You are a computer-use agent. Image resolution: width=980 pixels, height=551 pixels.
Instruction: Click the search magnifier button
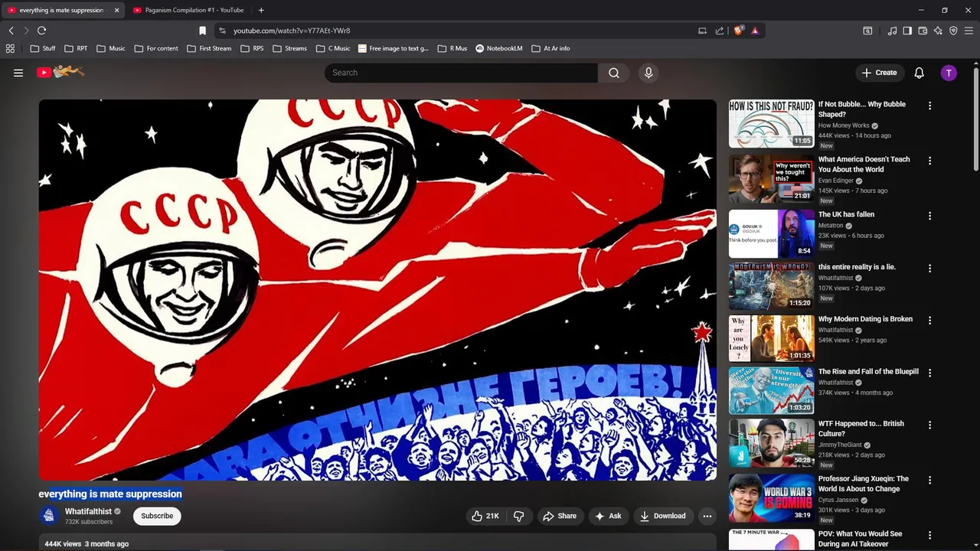(x=614, y=73)
